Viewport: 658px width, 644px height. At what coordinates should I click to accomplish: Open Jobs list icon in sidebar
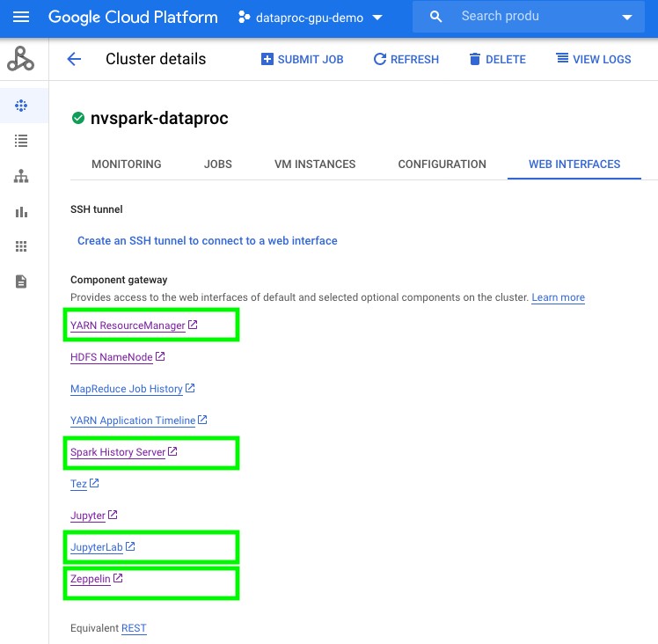[x=21, y=141]
